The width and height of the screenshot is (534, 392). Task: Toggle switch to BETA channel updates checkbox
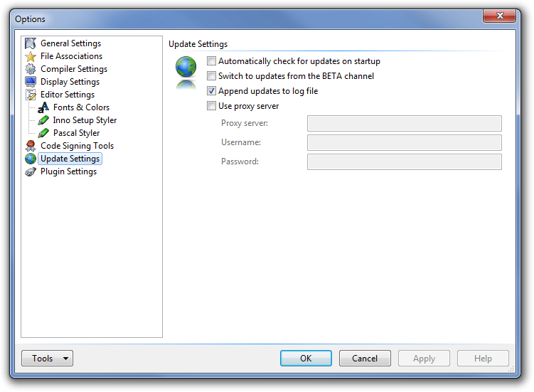(x=211, y=76)
